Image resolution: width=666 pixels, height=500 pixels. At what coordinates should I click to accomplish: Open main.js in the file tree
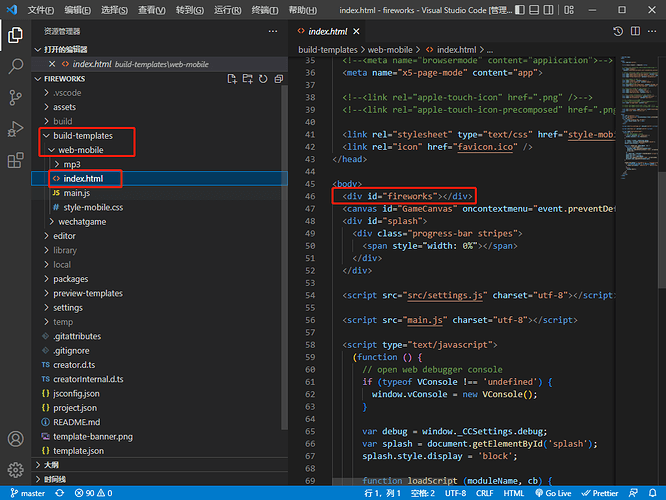(77, 193)
